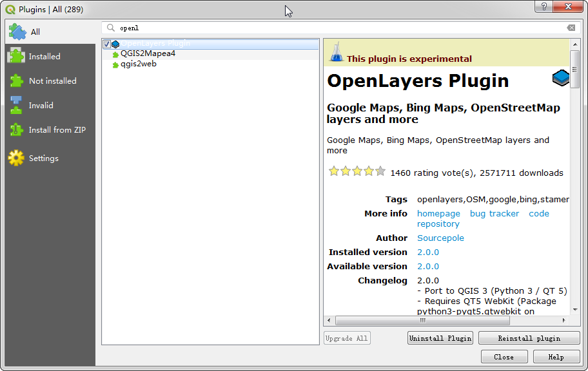This screenshot has width=588, height=371.
Task: Click the QGIS logo in title bar
Action: pyautogui.click(x=10, y=10)
